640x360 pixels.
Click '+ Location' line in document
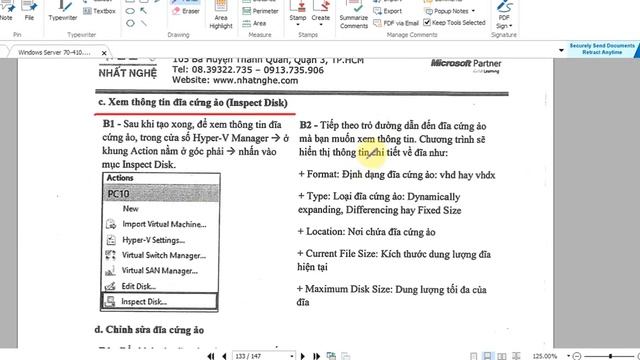click(367, 232)
